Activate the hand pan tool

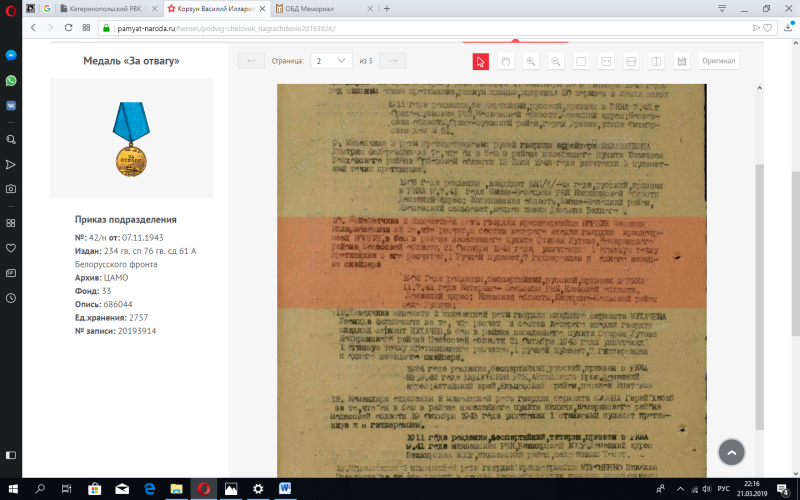pos(506,61)
